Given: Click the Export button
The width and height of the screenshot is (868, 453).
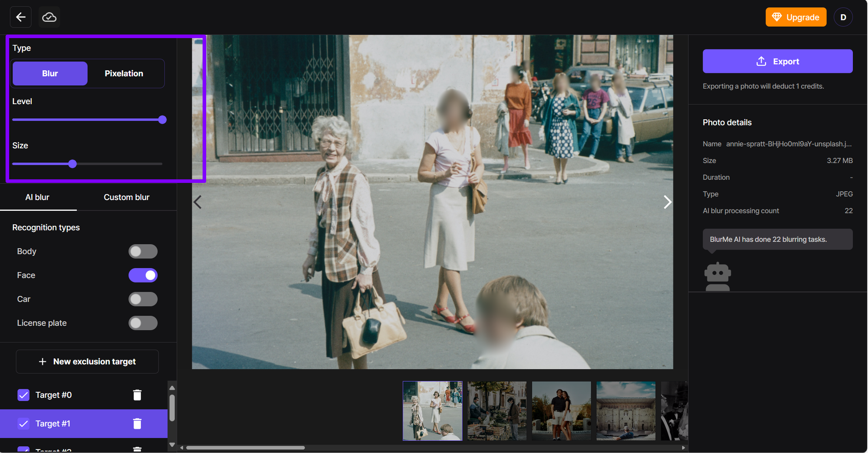Looking at the screenshot, I should [777, 61].
